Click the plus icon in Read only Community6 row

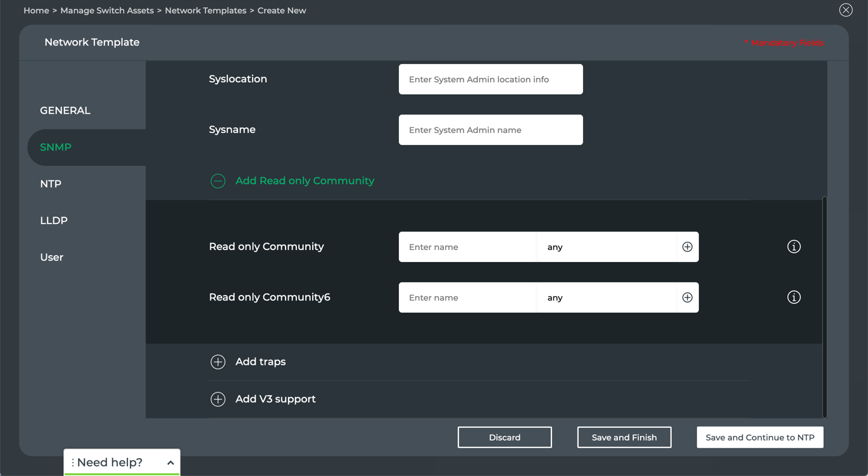coord(687,297)
